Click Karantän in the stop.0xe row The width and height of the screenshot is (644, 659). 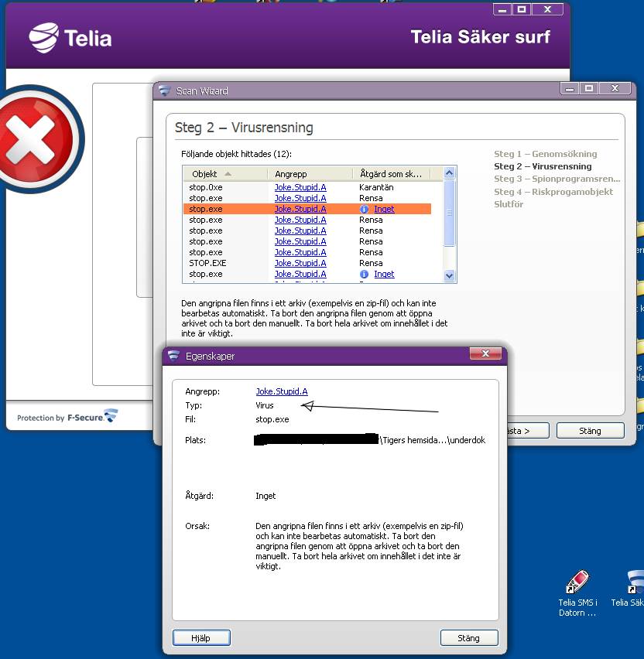point(376,187)
